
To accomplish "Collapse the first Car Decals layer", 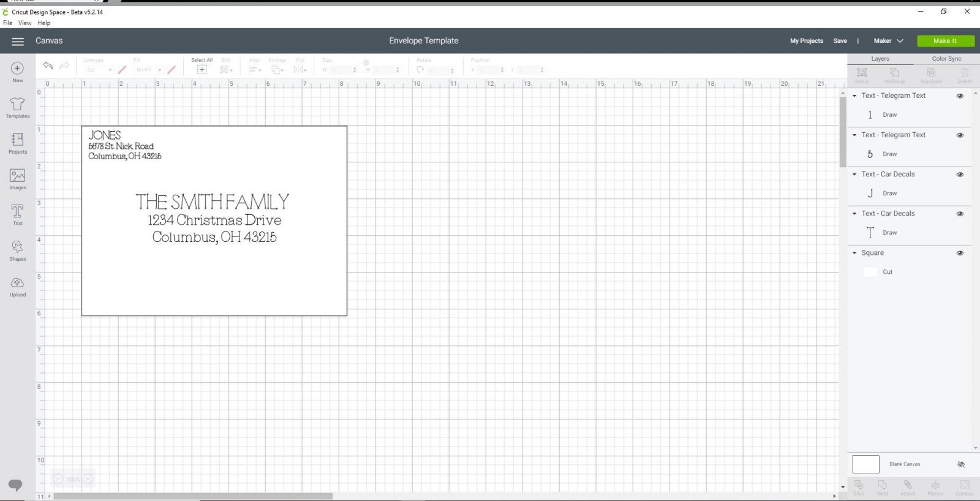I will (x=854, y=175).
